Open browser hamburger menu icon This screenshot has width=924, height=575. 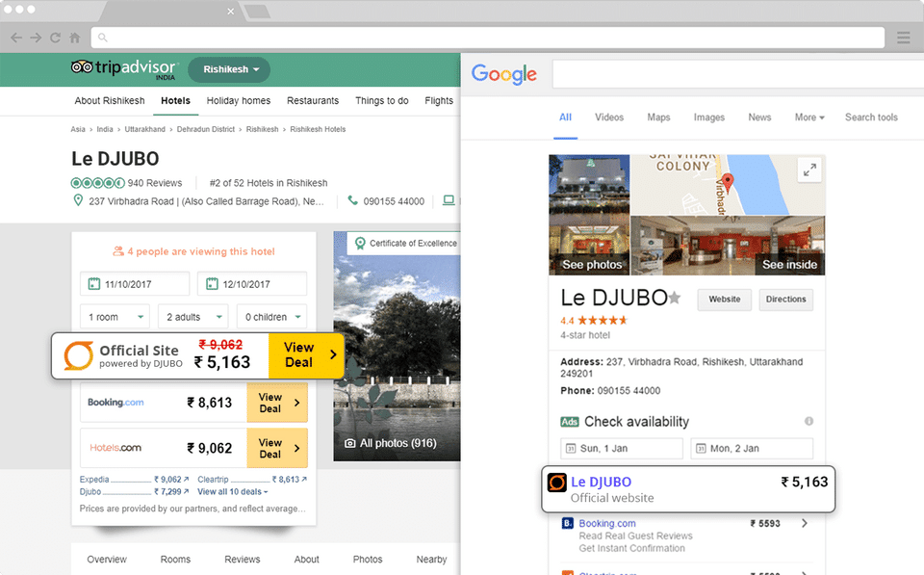pyautogui.click(x=904, y=38)
